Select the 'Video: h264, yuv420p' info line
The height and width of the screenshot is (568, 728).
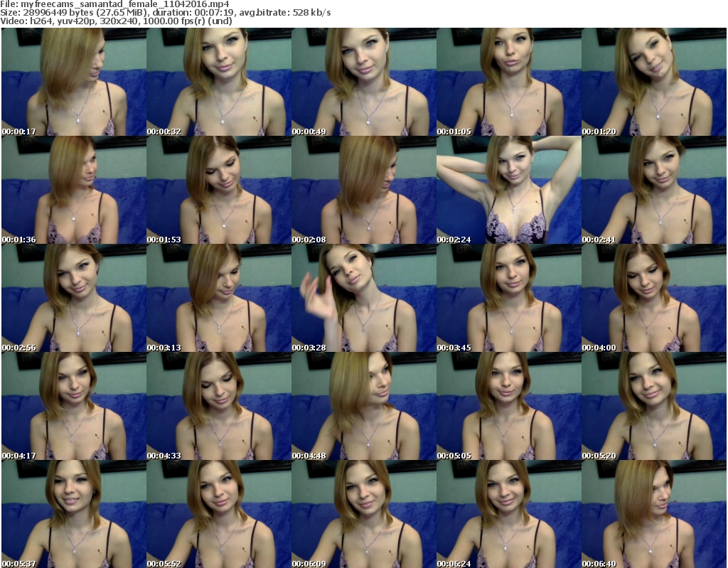point(116,21)
